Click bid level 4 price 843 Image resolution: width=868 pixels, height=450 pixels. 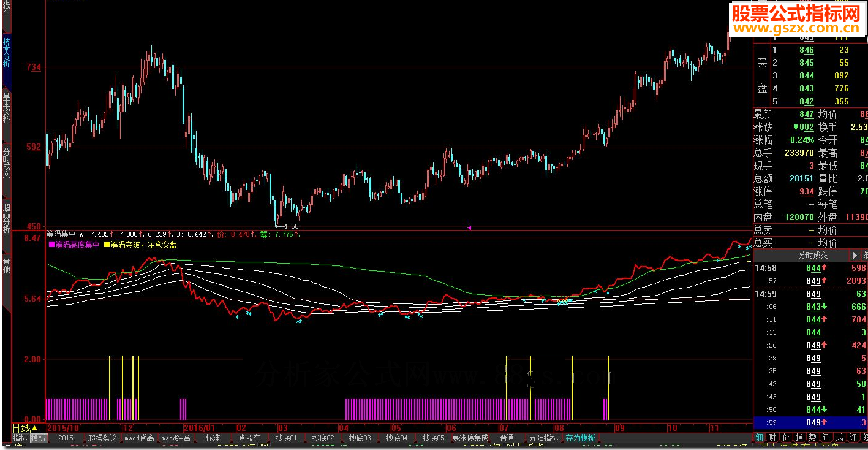[x=807, y=89]
